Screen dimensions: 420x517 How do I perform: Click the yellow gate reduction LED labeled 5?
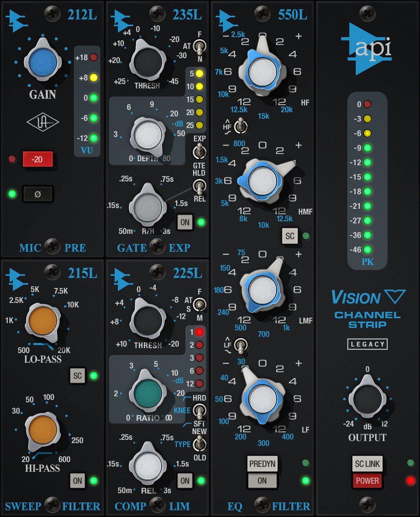[x=199, y=74]
